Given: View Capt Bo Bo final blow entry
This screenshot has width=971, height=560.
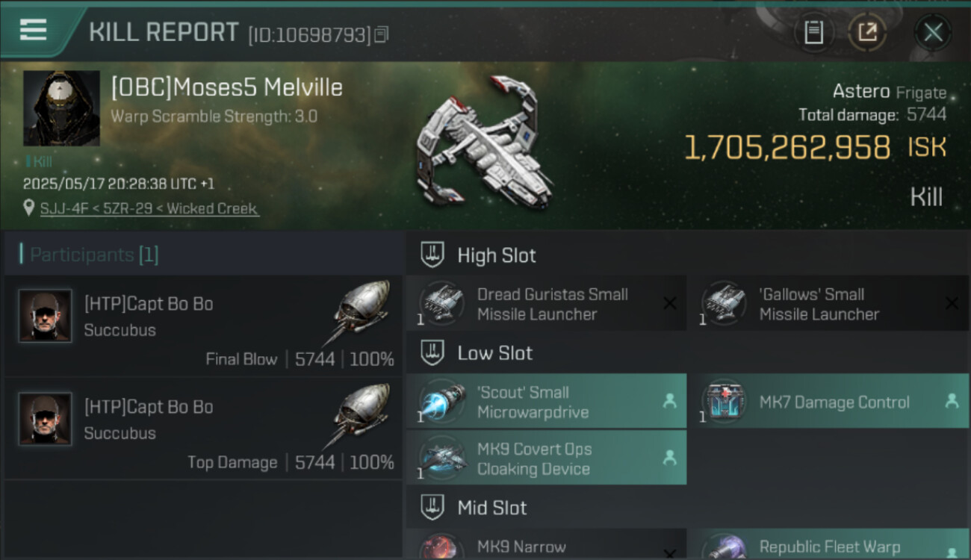Looking at the screenshot, I should click(203, 326).
